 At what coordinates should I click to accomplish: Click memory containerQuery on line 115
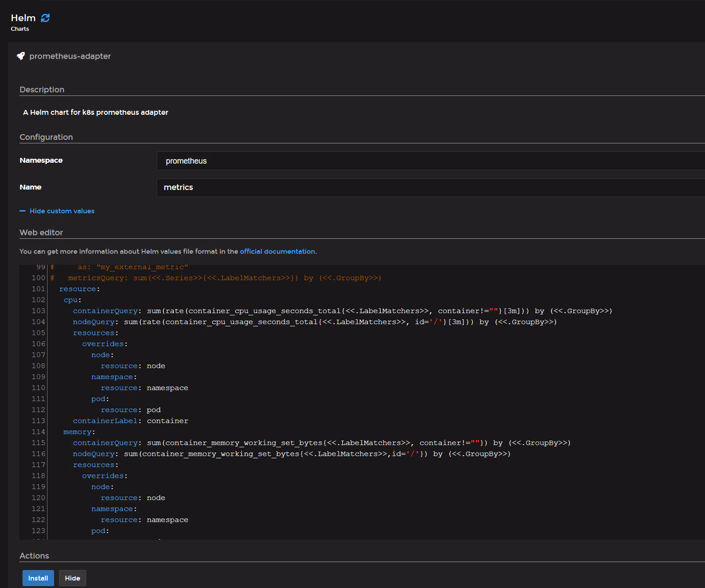(x=322, y=443)
